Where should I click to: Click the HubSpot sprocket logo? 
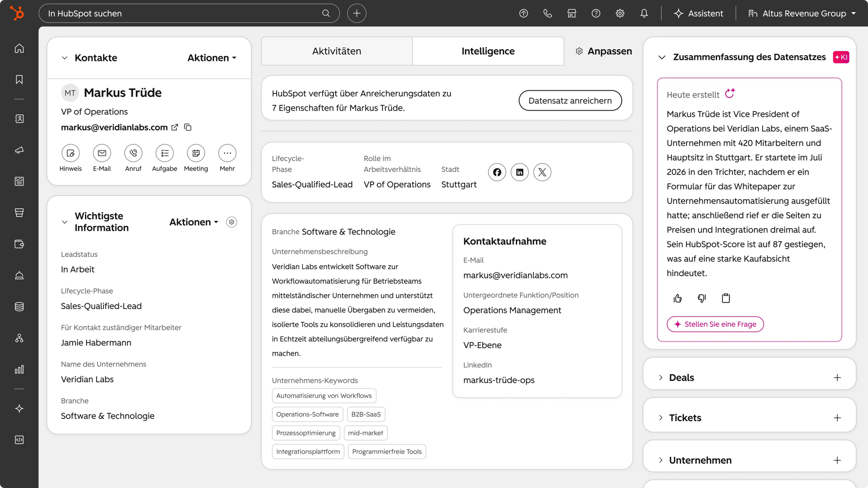(17, 13)
